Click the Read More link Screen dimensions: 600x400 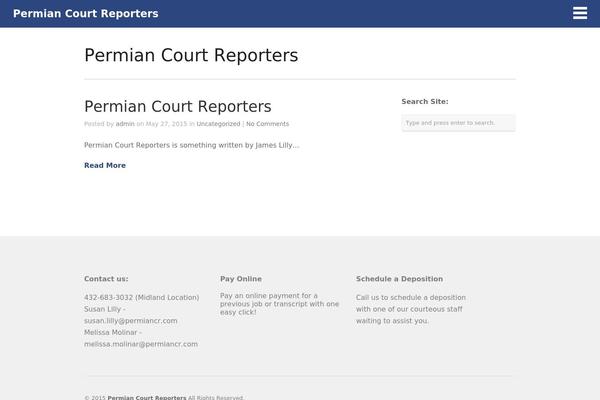click(x=105, y=165)
